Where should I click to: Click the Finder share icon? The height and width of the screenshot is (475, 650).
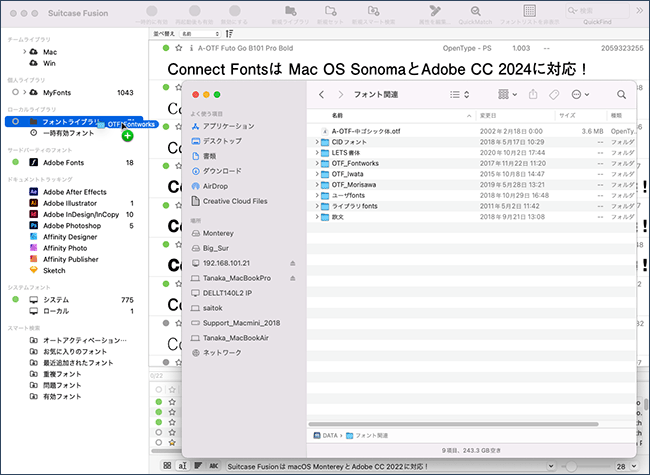[x=533, y=95]
